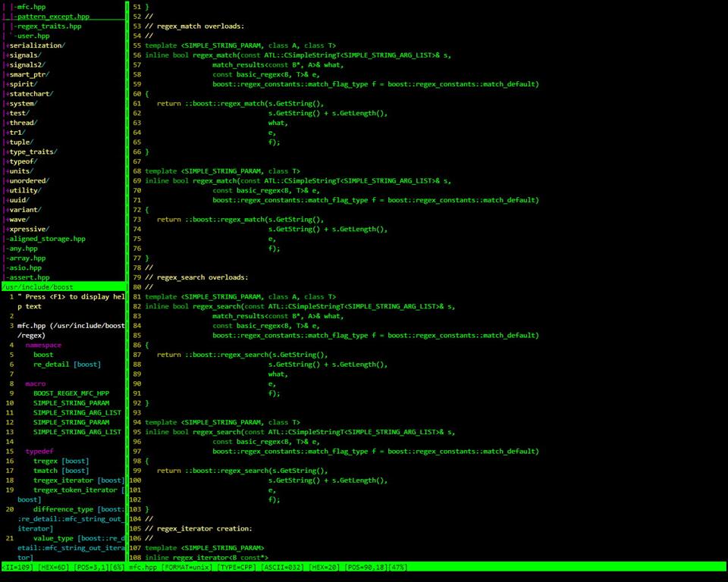Open user.hpp in the file tree
Viewport: 728px width, 582px height.
(33, 36)
